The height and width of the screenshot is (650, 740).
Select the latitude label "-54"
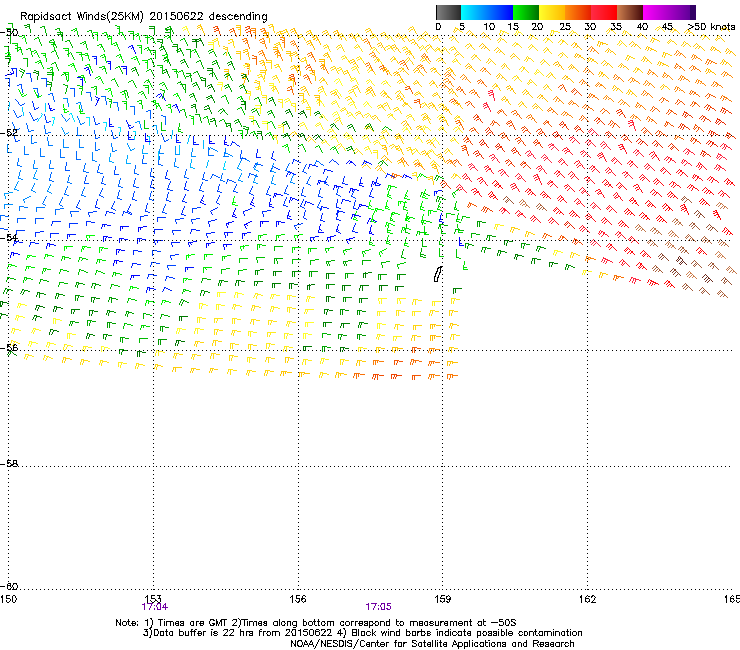click(x=9, y=237)
